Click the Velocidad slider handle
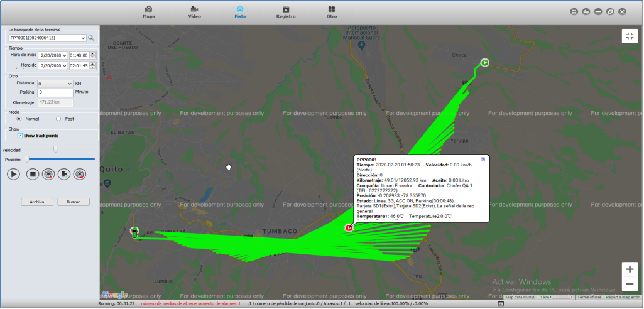The width and height of the screenshot is (644, 309). pyautogui.click(x=56, y=149)
